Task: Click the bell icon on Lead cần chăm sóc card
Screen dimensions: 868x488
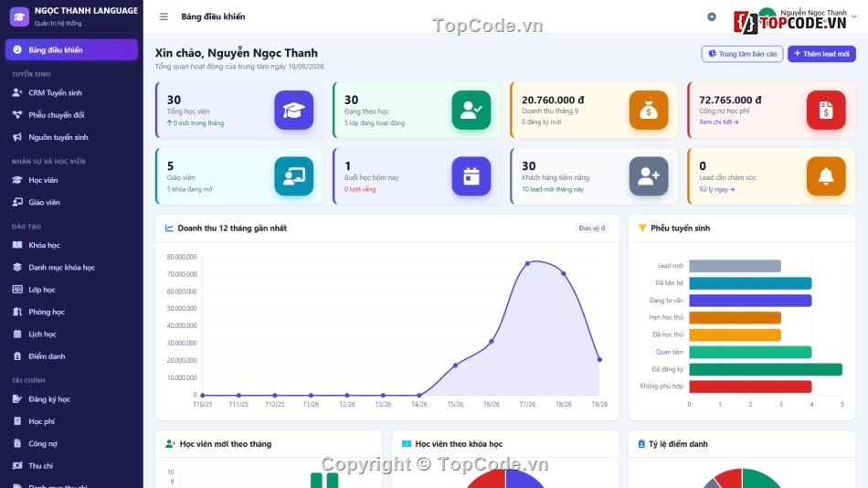Action: (826, 176)
